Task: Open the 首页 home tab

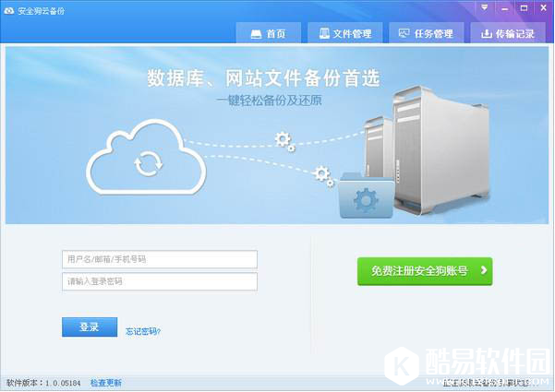Action: pyautogui.click(x=269, y=33)
